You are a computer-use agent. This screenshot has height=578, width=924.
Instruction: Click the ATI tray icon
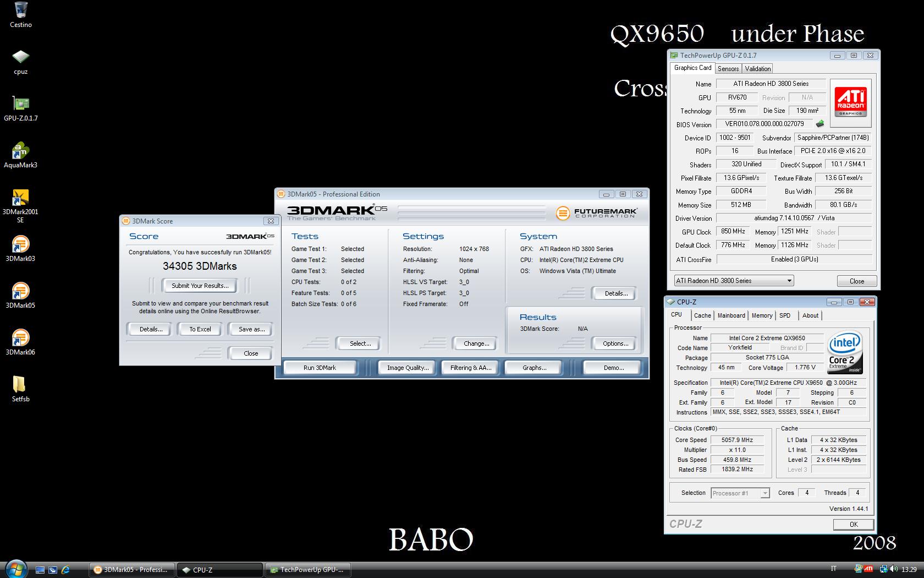tap(868, 569)
